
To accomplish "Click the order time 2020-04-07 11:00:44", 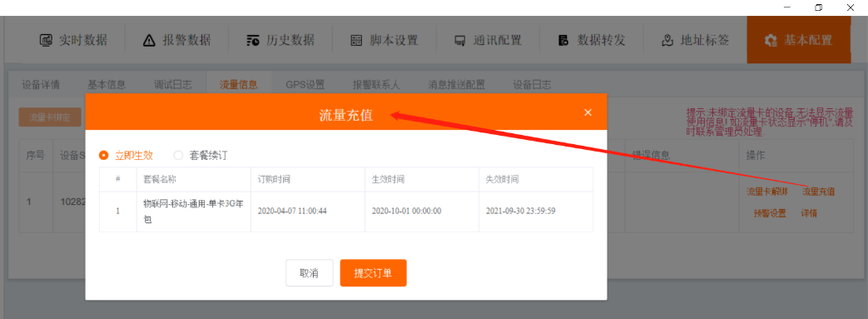I will click(291, 212).
